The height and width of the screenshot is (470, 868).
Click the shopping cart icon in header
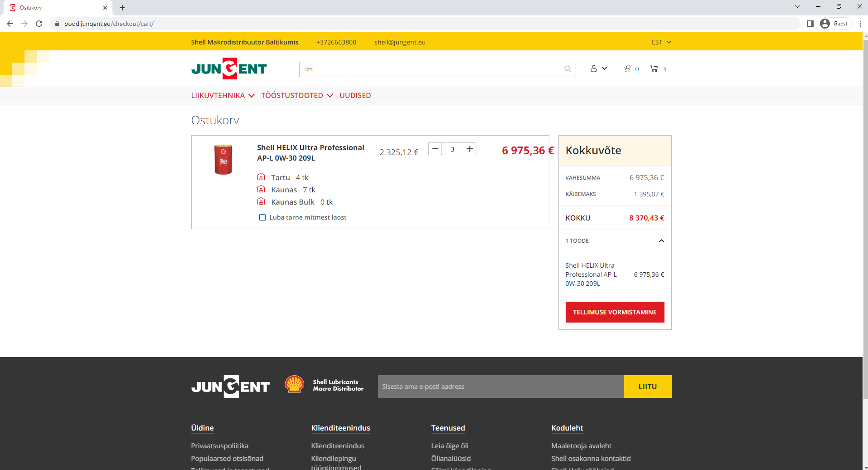[x=654, y=69]
